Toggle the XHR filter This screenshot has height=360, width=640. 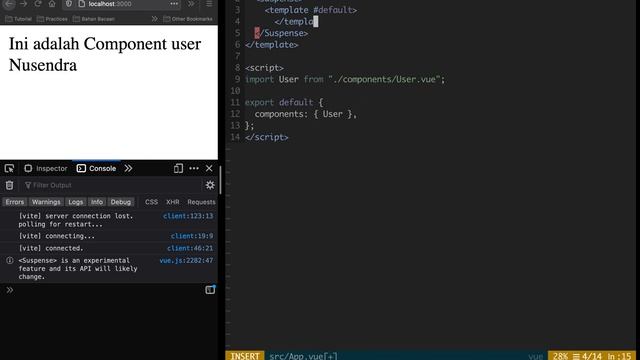pyautogui.click(x=172, y=202)
